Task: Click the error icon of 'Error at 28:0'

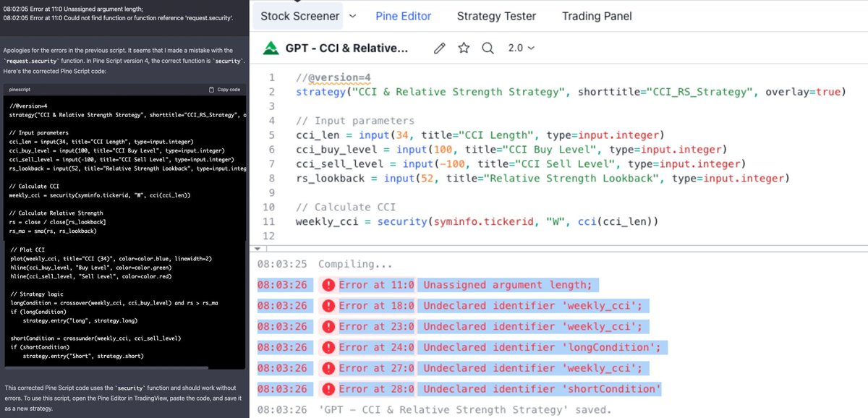Action: click(328, 389)
